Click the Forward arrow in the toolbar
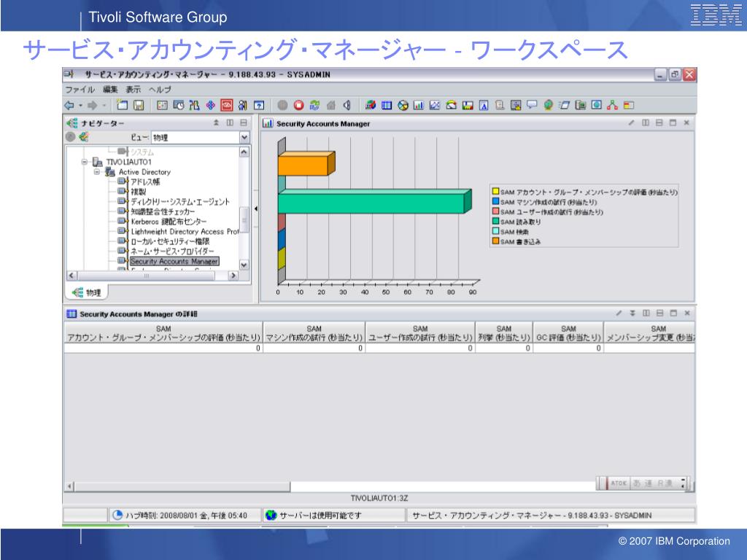Image resolution: width=747 pixels, height=560 pixels. (92, 105)
